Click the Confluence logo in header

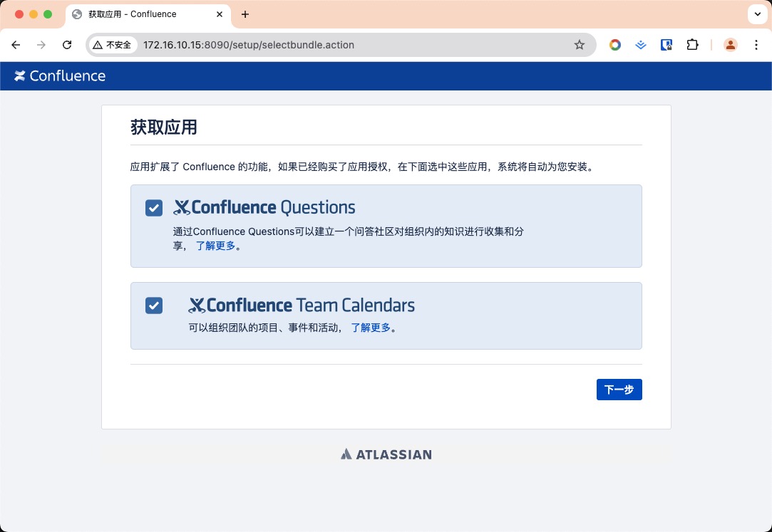tap(60, 76)
